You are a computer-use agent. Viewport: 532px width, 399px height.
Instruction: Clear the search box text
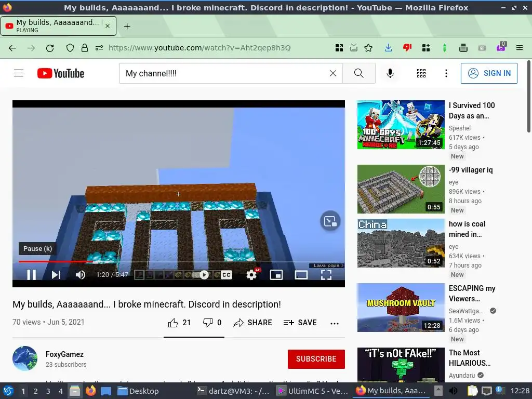click(x=333, y=73)
